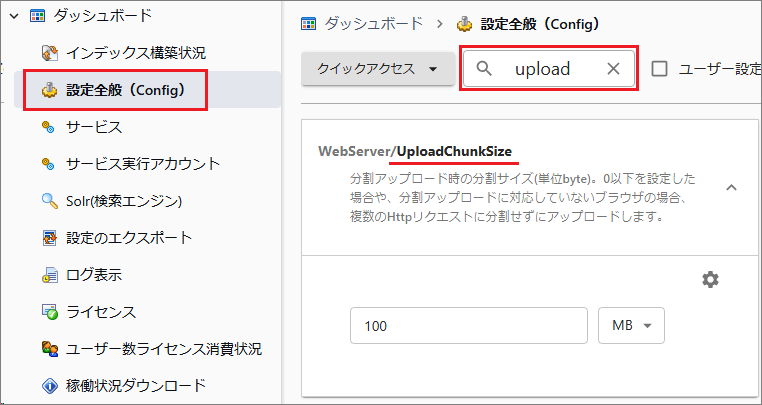This screenshot has height=405, width=762.
Task: Click the 設定のエクスポート icon
Action: pyautogui.click(x=48, y=238)
